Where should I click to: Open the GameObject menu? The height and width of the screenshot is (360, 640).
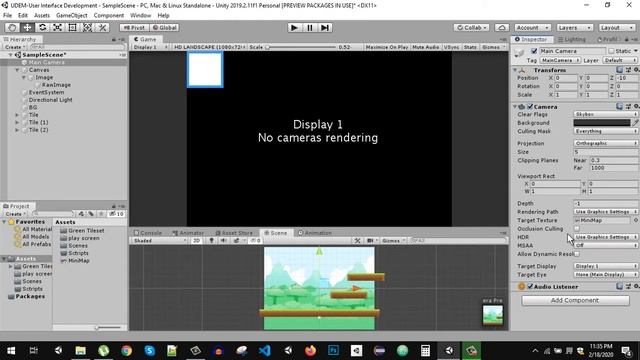71,16
